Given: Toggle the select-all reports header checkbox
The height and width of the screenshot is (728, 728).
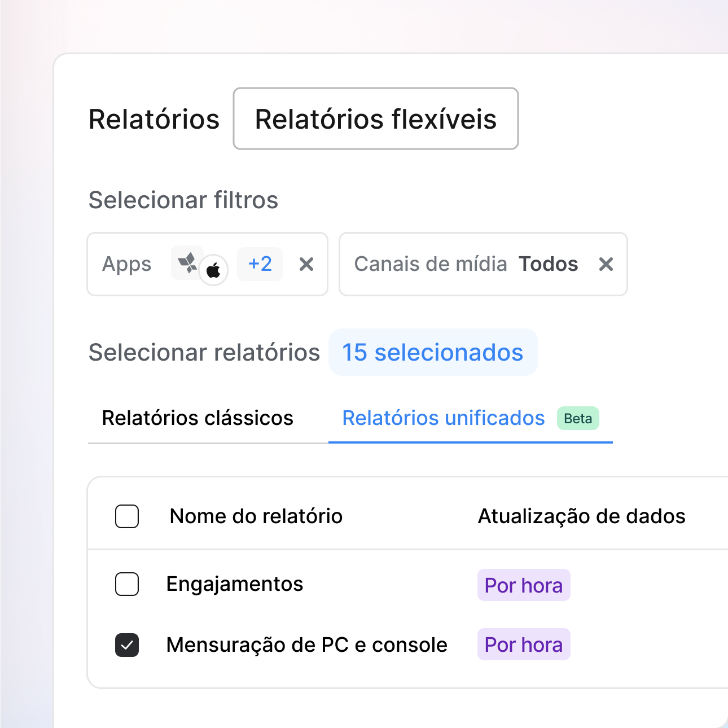Looking at the screenshot, I should click(x=127, y=516).
